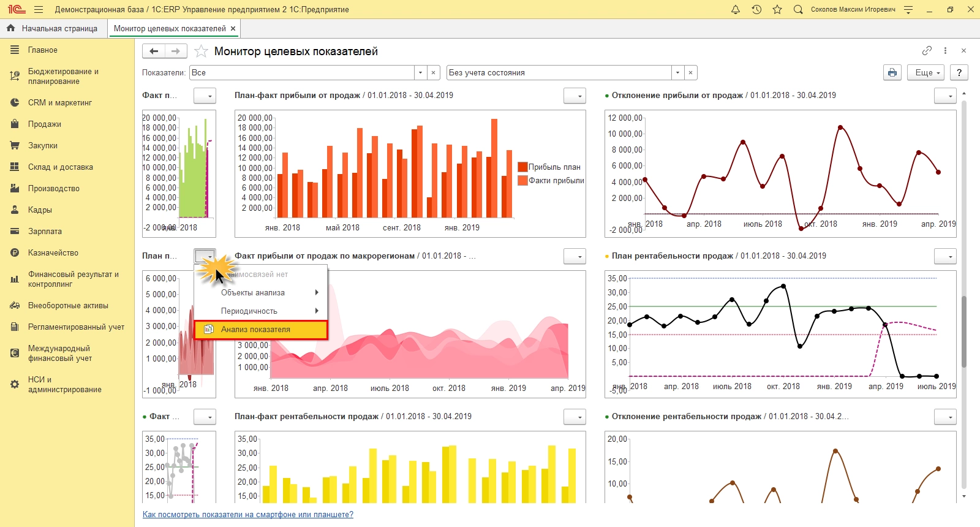The image size is (980, 527).
Task: Navigate back with the left arrow
Action: pos(154,51)
